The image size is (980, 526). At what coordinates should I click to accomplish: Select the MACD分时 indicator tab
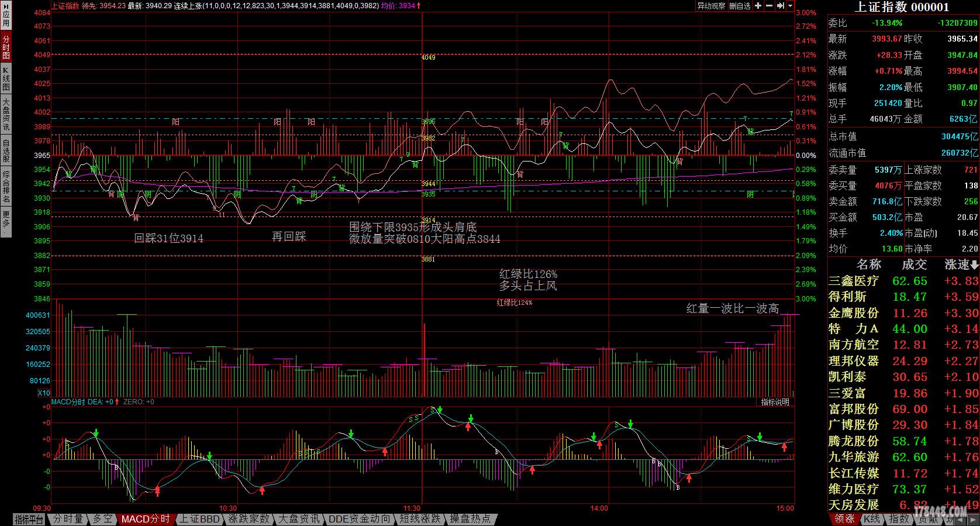(x=146, y=519)
